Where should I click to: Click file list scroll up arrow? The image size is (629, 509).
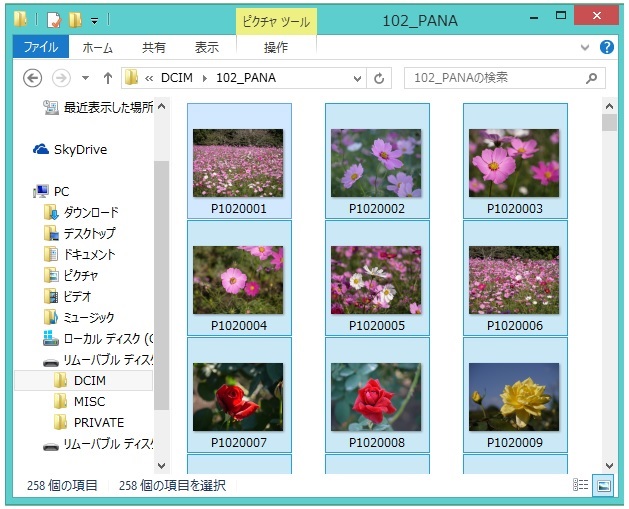click(x=609, y=106)
